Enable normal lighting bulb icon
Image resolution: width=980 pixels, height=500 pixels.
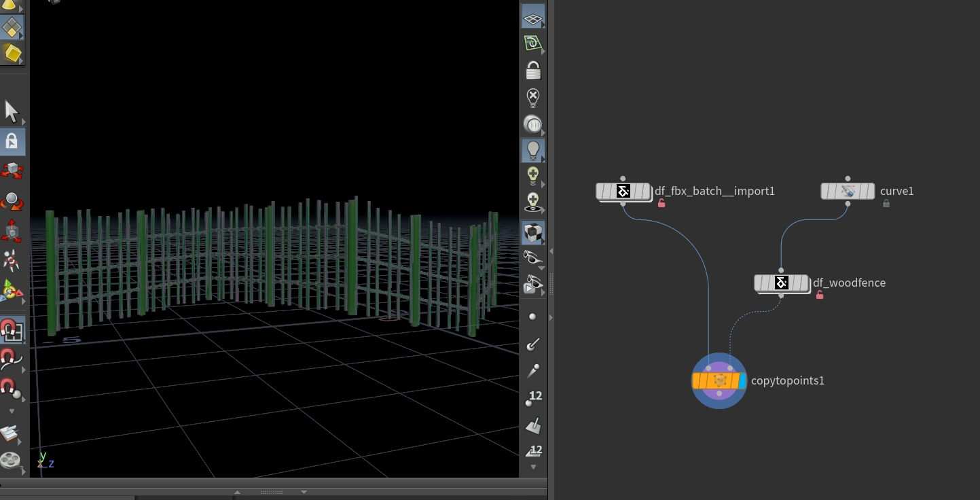tap(533, 150)
